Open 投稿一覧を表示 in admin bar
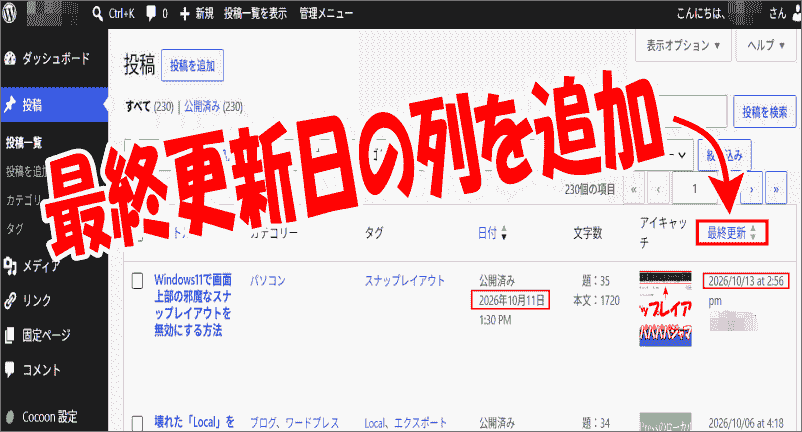This screenshot has height=432, width=802. 255,14
